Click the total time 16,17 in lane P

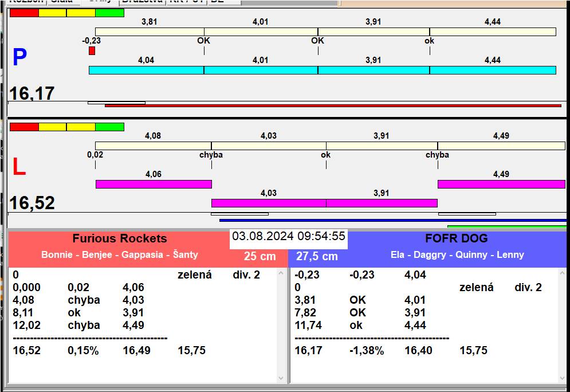pos(32,93)
